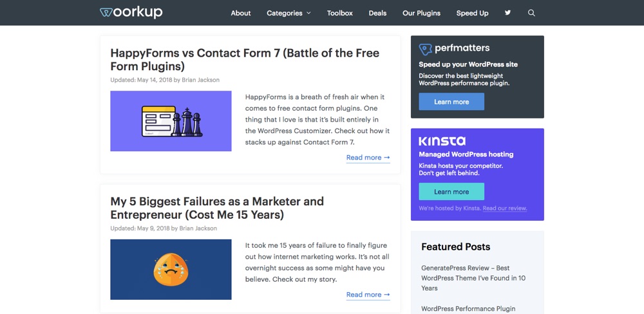Viewport: 644px width, 314px height.
Task: Click the Read our review link
Action: pyautogui.click(x=504, y=208)
